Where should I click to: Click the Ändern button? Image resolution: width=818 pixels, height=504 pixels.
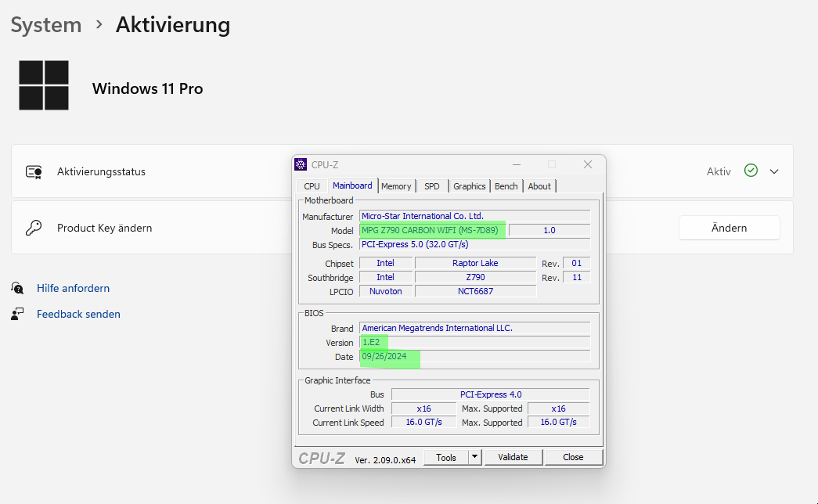coord(730,228)
